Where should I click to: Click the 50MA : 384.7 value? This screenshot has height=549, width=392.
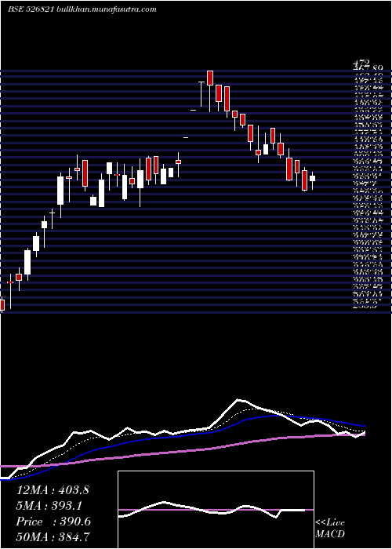[x=54, y=537]
